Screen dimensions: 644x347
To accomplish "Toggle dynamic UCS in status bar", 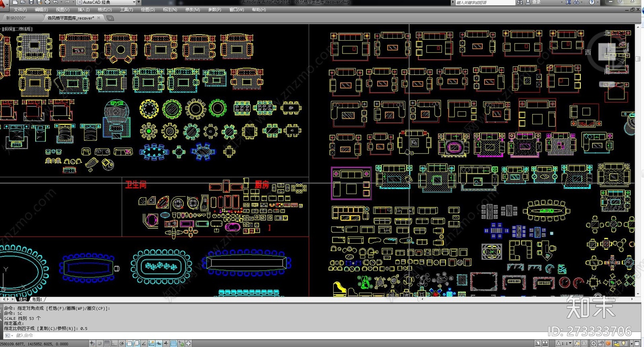I will pos(151,343).
